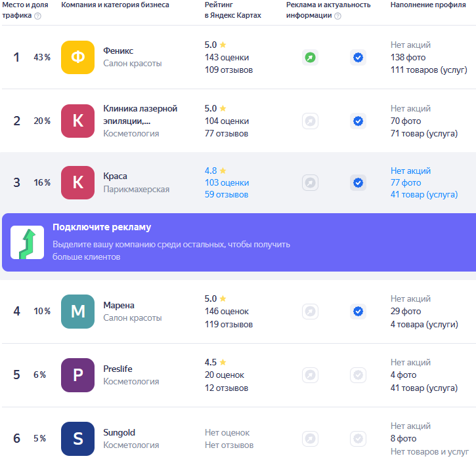Select company name 'Клиника лазерной эпиляции,...'
Screen dimensions: 476x469
[x=140, y=115]
